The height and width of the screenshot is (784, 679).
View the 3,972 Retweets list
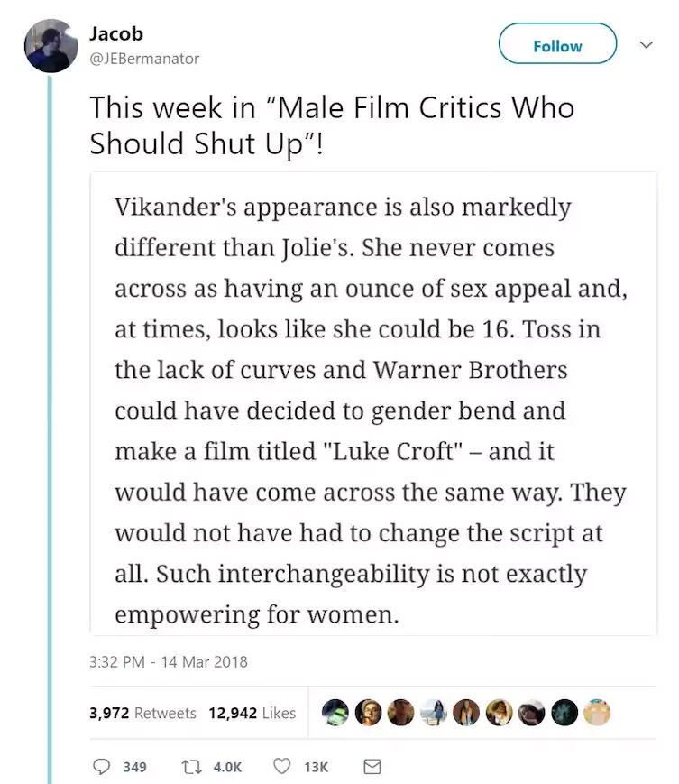143,713
